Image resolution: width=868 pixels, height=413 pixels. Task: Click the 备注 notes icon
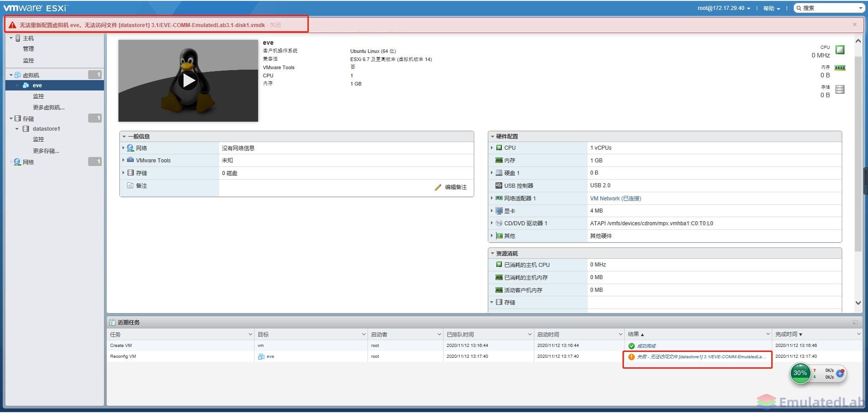tap(130, 185)
